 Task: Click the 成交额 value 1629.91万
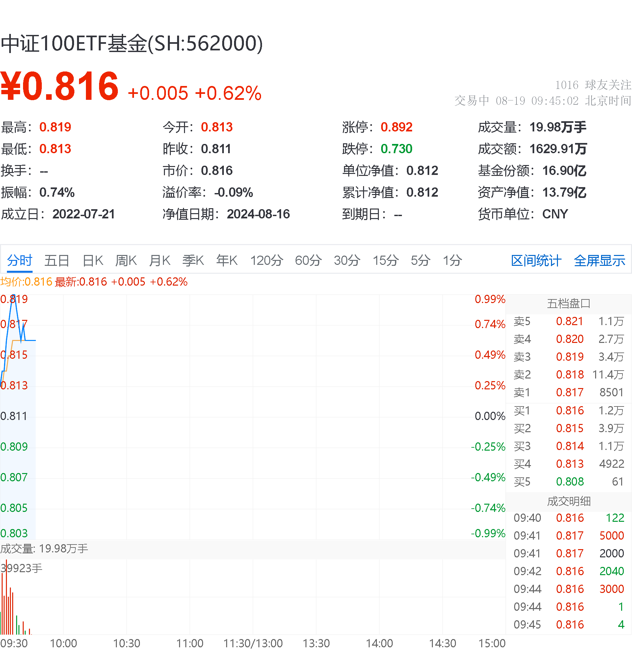(558, 149)
